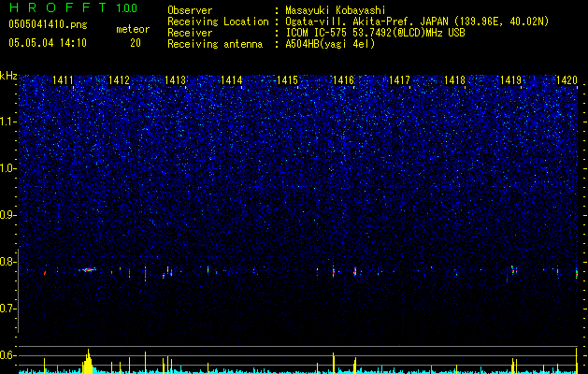Select the observer name Masayuki Kobayashi
Image resolution: width=588 pixels, height=374 pixels.
[x=336, y=10]
